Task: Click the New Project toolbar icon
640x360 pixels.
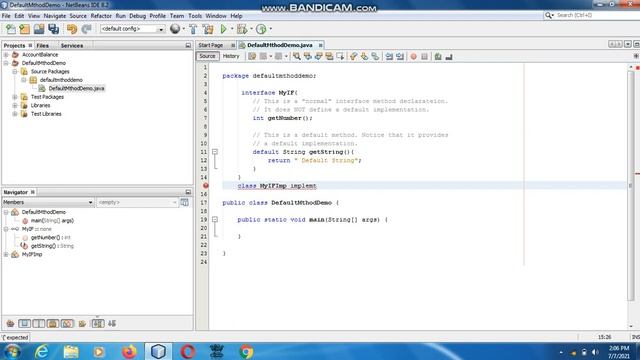Action: 24,29
